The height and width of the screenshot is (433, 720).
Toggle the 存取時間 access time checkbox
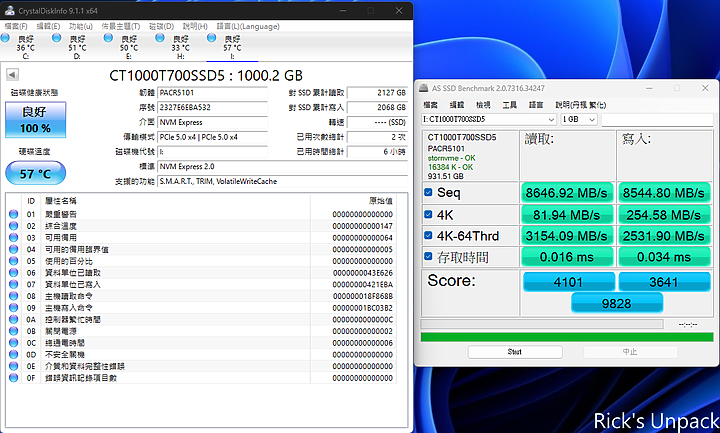coord(428,257)
